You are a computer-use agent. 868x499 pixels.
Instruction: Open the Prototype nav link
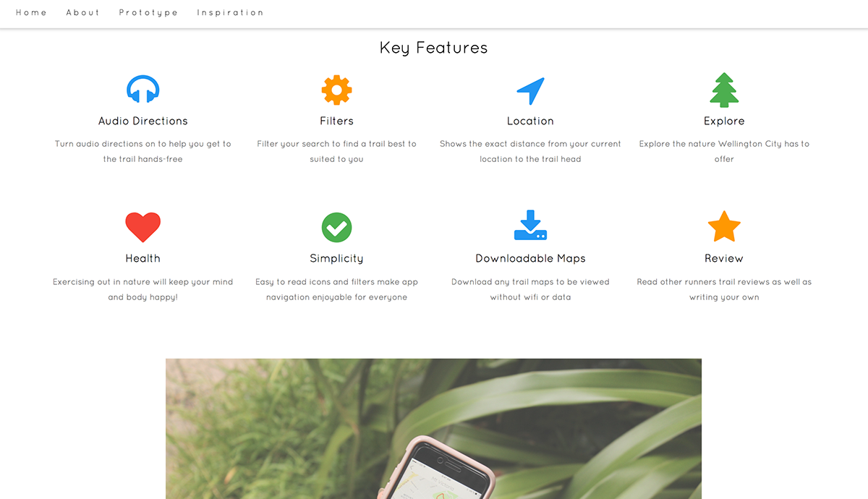148,12
